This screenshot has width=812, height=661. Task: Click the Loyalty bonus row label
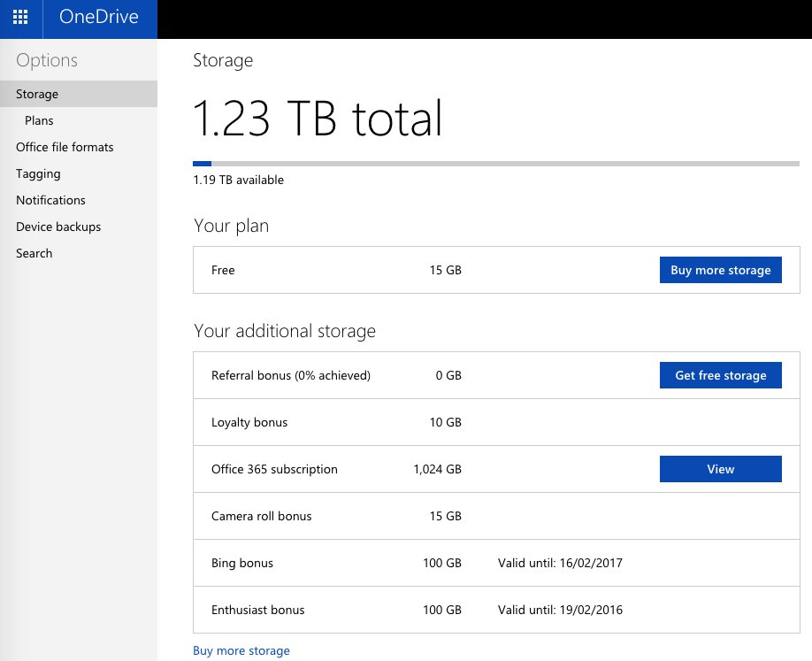[x=249, y=423]
